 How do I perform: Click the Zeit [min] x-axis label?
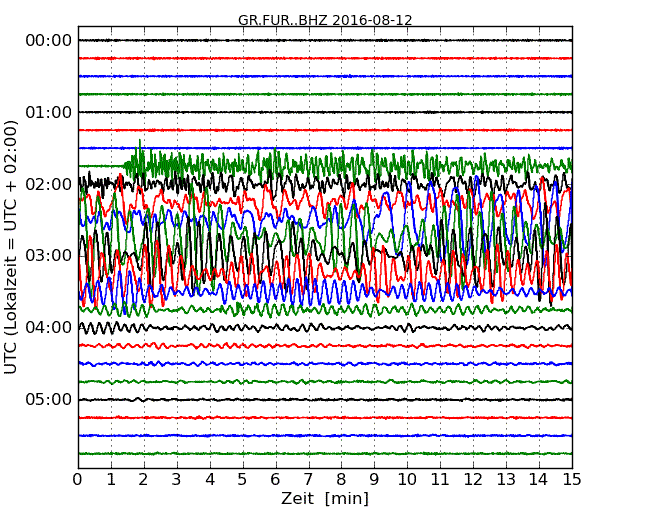(325, 498)
